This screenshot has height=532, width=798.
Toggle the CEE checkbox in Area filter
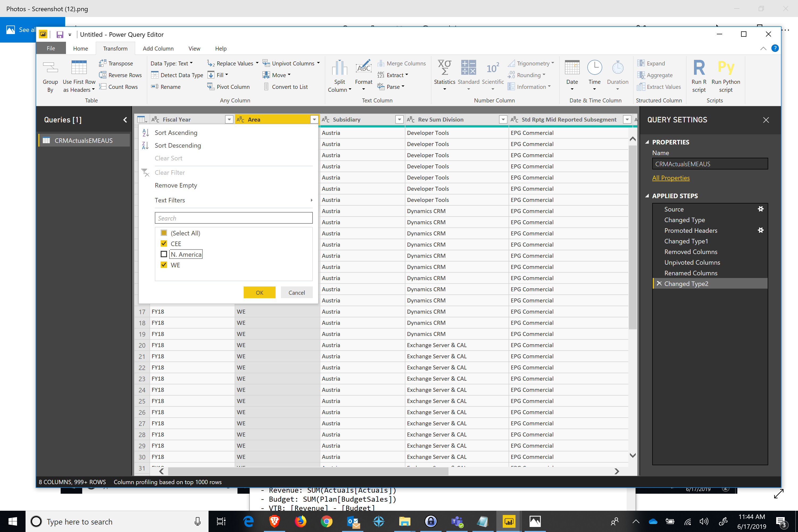pyautogui.click(x=163, y=243)
